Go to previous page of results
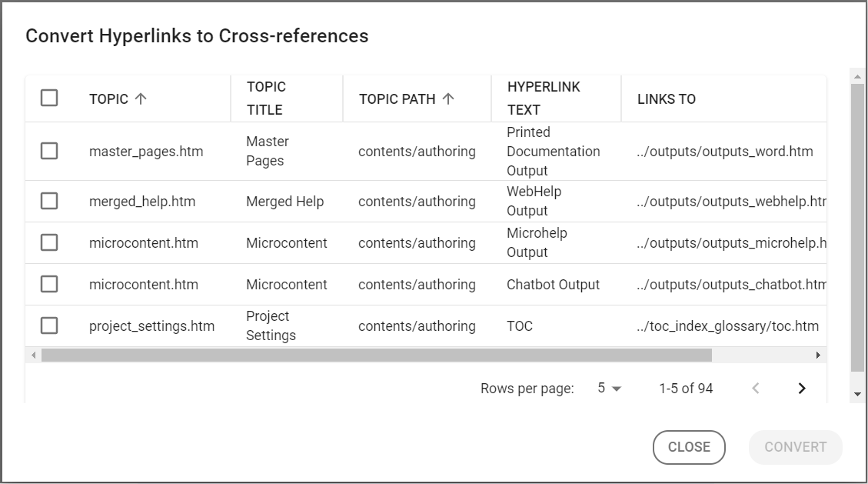The height and width of the screenshot is (484, 868). tap(756, 389)
